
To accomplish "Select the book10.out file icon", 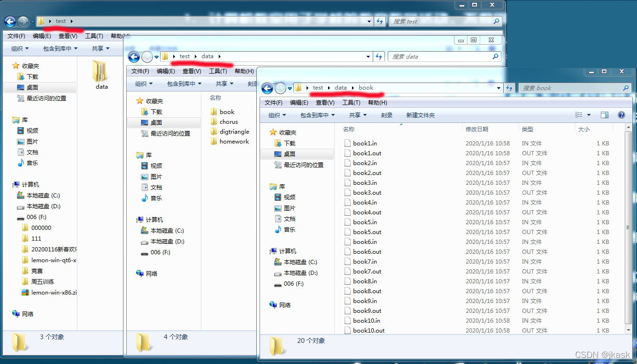I will pyautogui.click(x=347, y=330).
